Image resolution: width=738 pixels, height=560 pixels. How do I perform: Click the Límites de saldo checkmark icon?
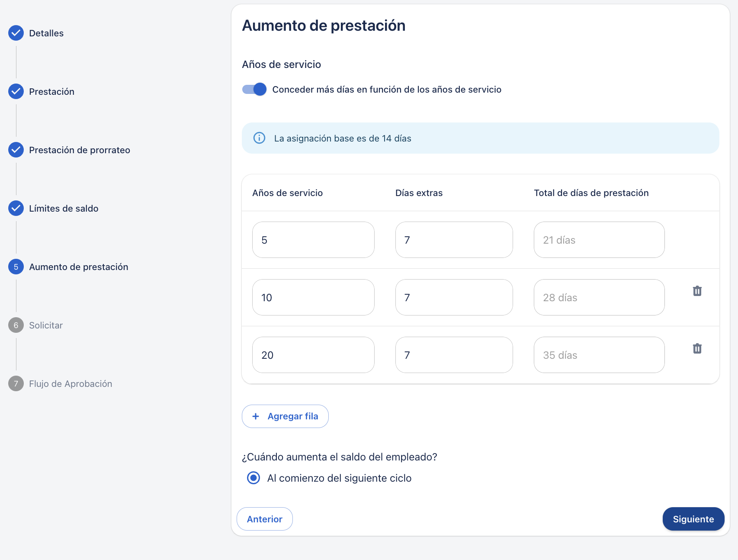click(16, 208)
